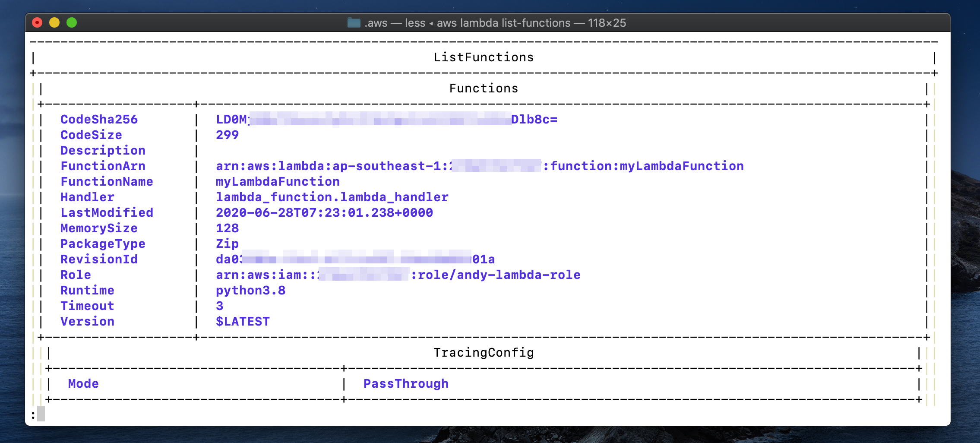
Task: Click the Mode value 'PassThrough'
Action: click(406, 384)
